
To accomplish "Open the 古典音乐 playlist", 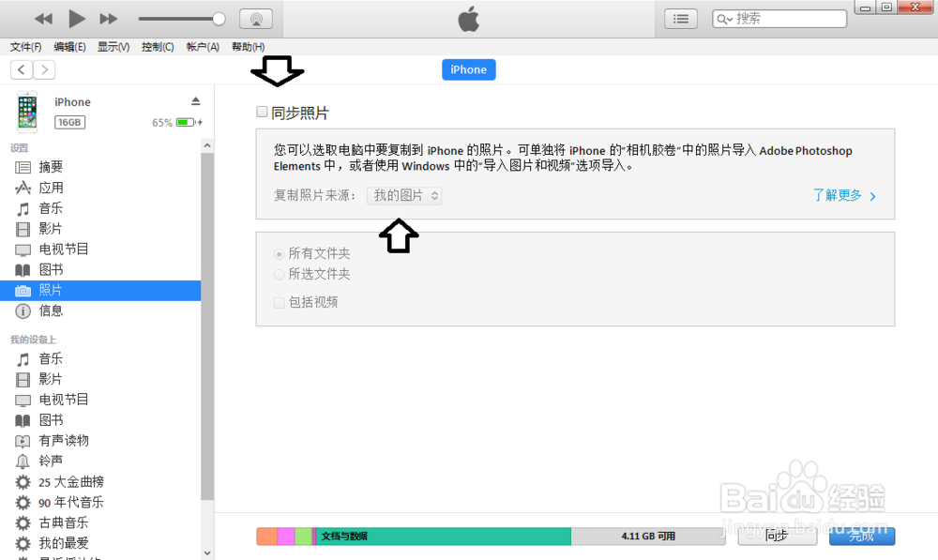I will click(100, 522).
